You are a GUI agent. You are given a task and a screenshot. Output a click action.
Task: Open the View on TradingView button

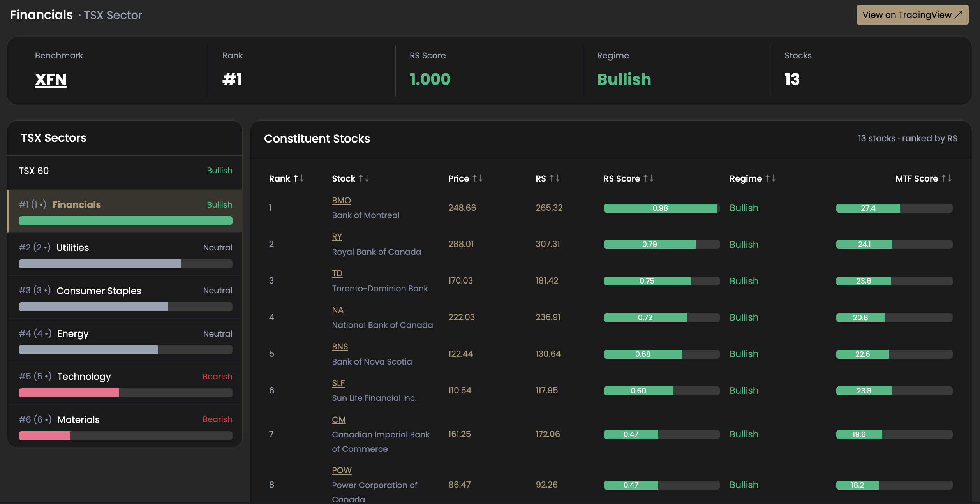tap(912, 15)
